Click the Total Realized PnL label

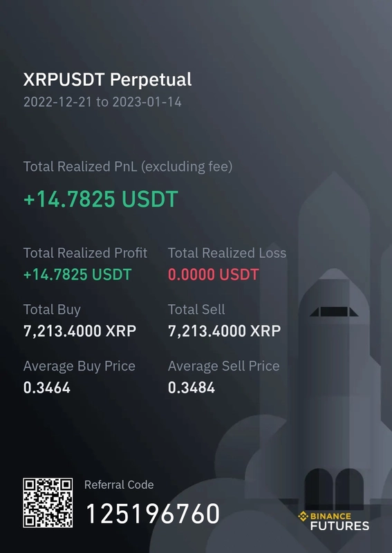coord(128,167)
